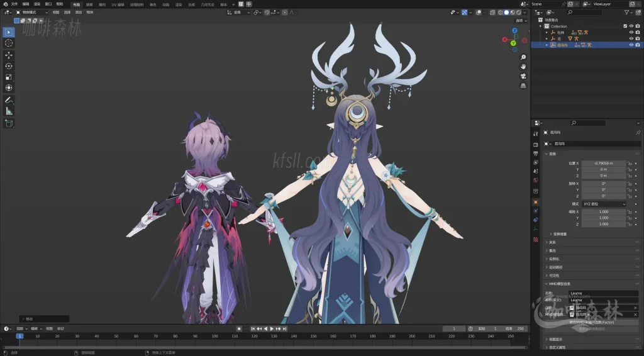Click the outliner filter funnel icon

627,13
